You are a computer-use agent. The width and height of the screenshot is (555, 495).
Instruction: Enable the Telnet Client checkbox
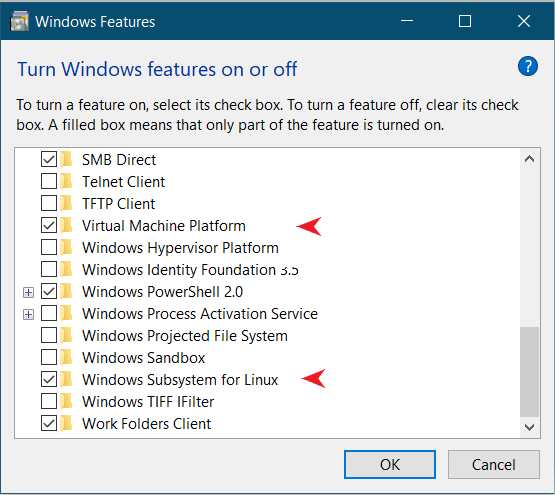click(x=49, y=181)
